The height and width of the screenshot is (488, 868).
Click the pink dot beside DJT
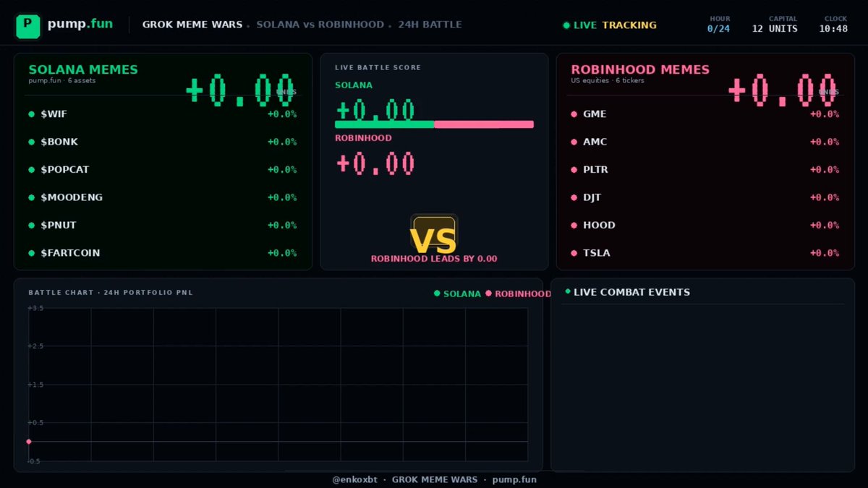[574, 197]
